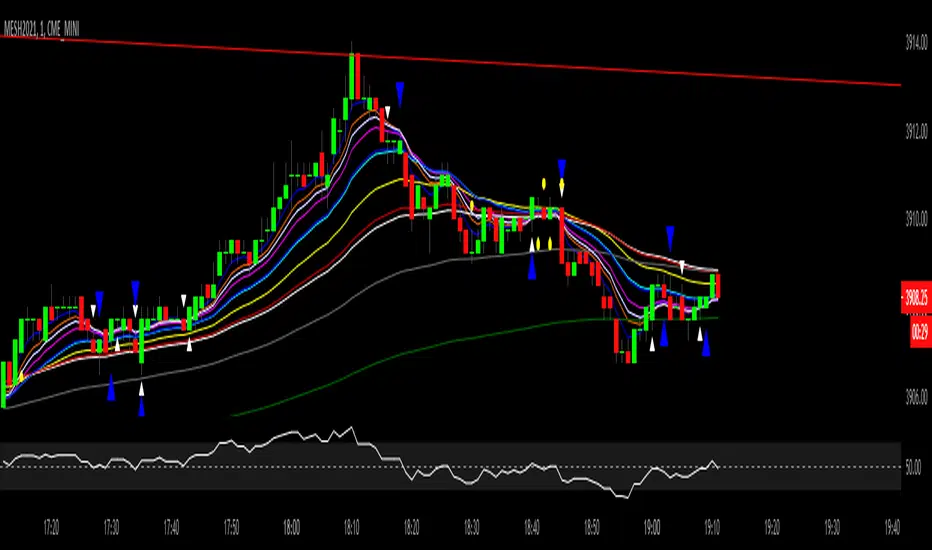Click the oscillator line's lowest trough
The image size is (932, 550).
coord(625,496)
